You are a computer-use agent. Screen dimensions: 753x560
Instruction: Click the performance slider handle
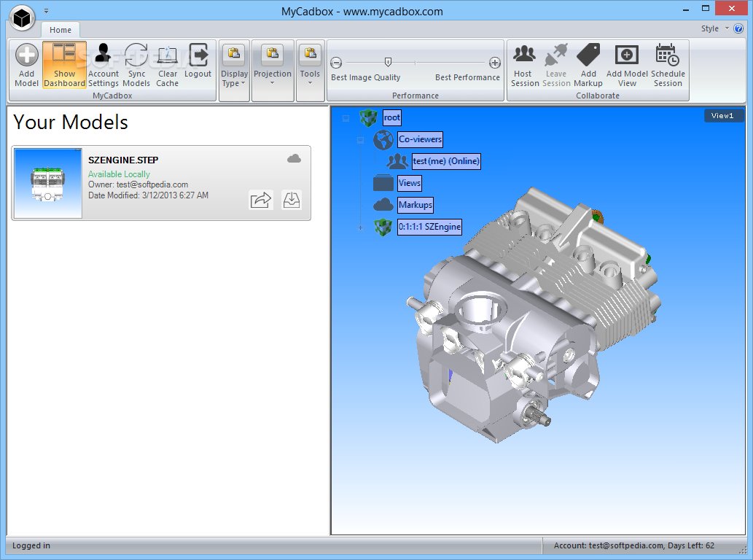click(x=388, y=62)
